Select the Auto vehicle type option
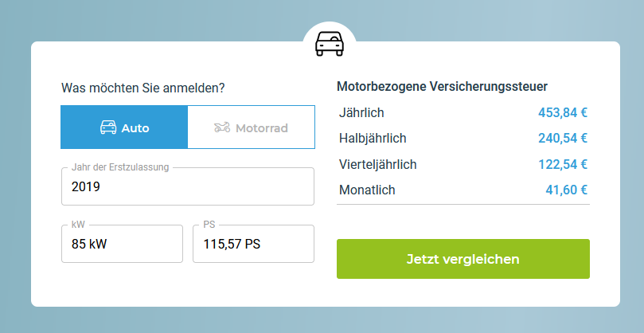 tap(124, 127)
